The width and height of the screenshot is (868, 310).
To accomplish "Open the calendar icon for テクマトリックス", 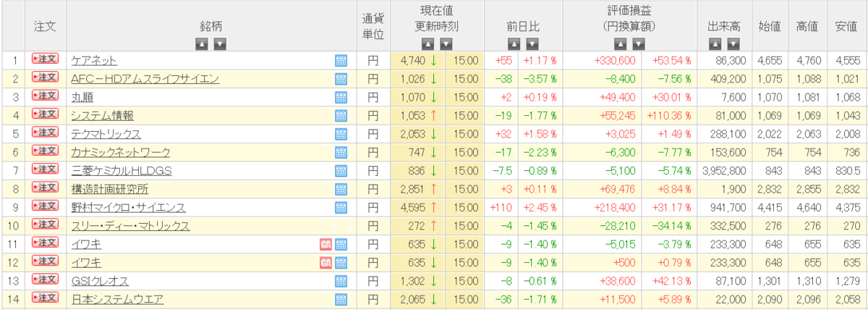I will [x=341, y=134].
